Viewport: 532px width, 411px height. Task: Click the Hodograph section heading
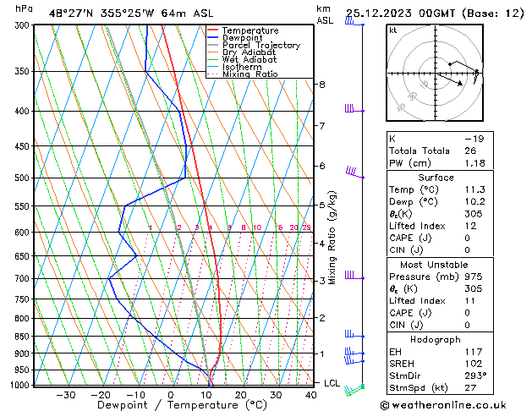436,339
